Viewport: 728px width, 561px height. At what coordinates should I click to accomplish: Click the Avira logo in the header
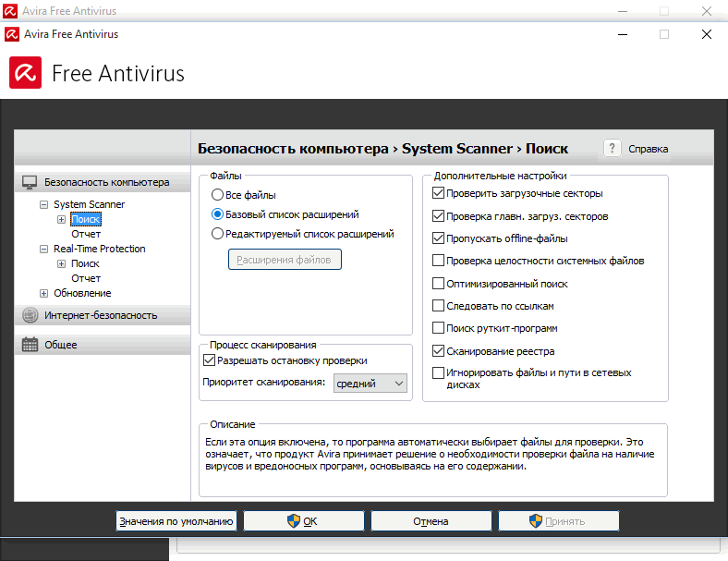pyautogui.click(x=25, y=72)
